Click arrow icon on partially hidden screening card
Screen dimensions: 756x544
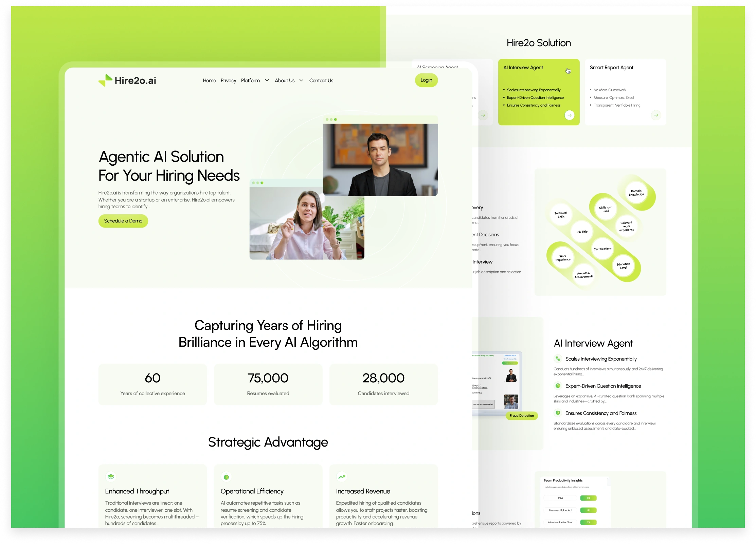[x=483, y=115]
